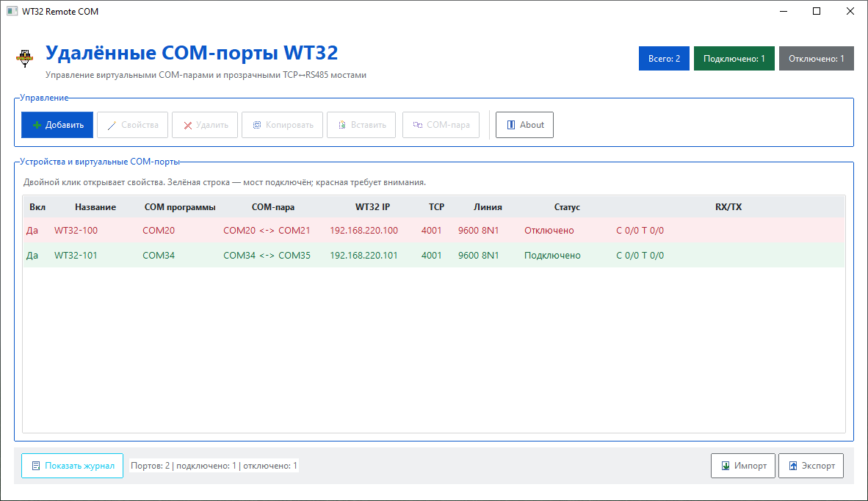Click the Импорт button text

click(751, 466)
